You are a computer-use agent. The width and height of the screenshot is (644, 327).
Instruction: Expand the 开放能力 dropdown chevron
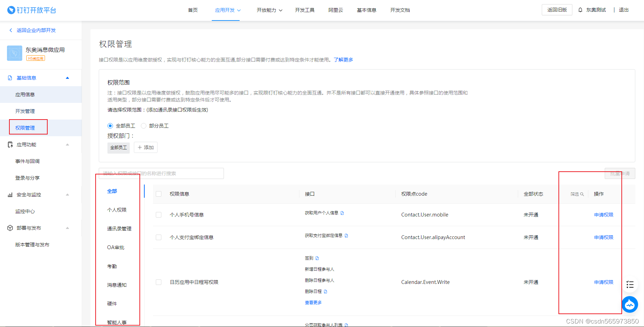coord(281,10)
